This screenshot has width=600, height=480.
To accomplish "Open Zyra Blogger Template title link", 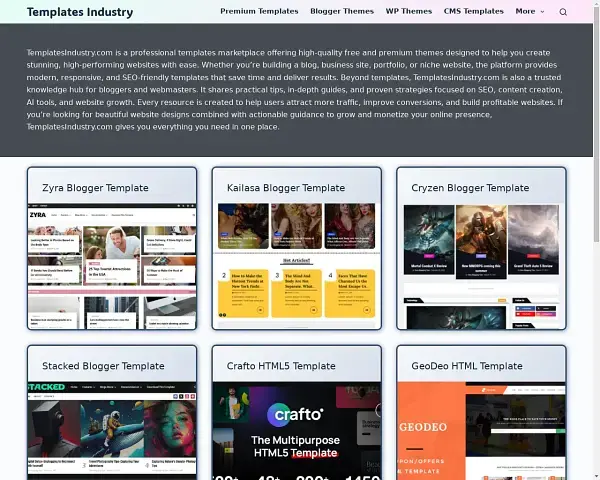I will pos(95,188).
